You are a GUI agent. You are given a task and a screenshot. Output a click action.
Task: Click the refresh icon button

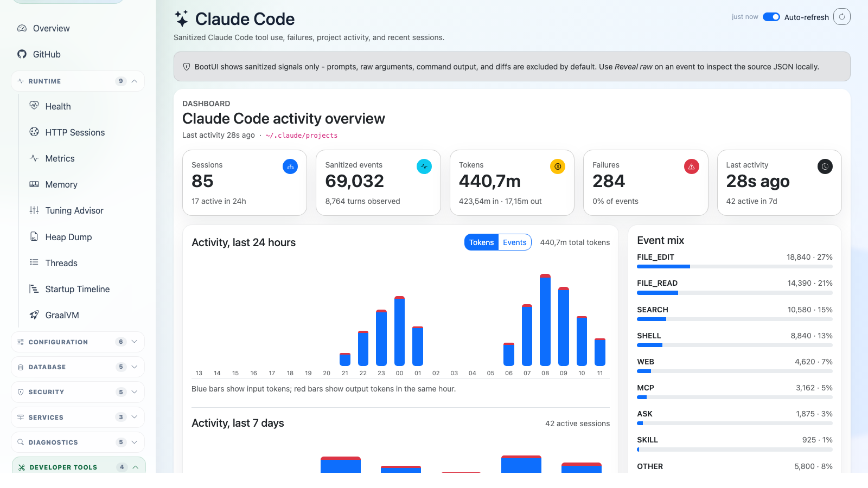click(x=842, y=17)
